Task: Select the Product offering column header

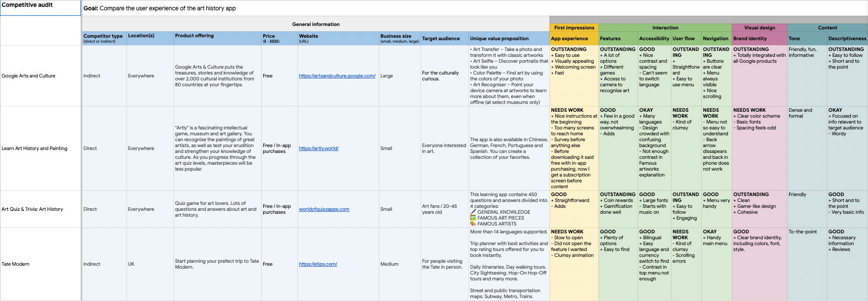Action: tap(218, 39)
